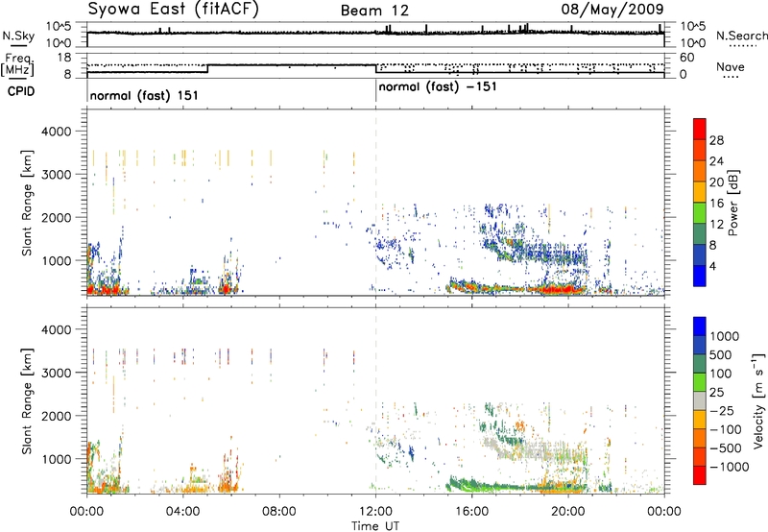
Task: Click the Slant Range label of the power panel
Action: (27, 203)
